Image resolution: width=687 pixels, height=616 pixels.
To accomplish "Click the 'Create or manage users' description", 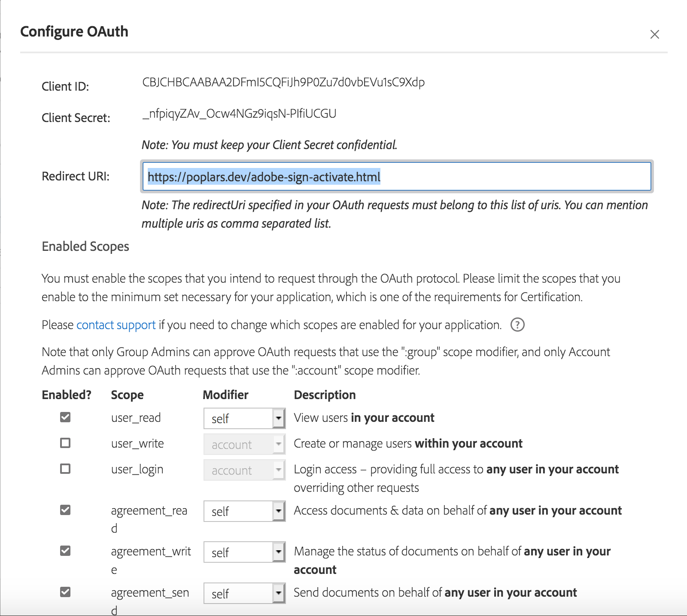I will [408, 443].
